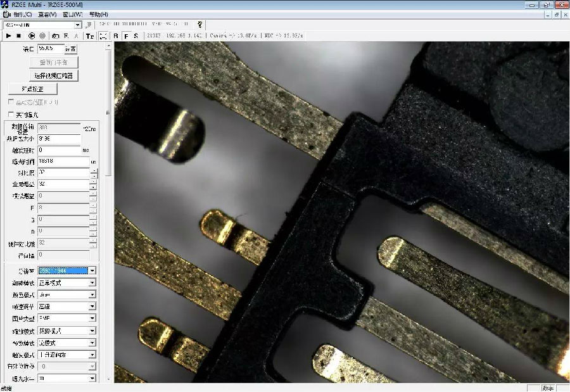Open the View (V) menu

tap(47, 15)
